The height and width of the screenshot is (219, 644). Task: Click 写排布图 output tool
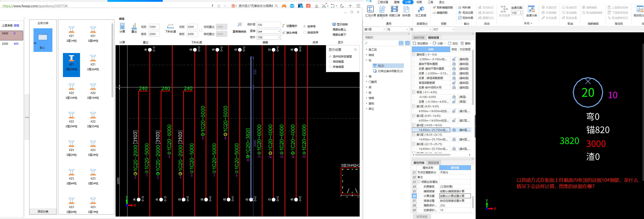[x=466, y=18]
